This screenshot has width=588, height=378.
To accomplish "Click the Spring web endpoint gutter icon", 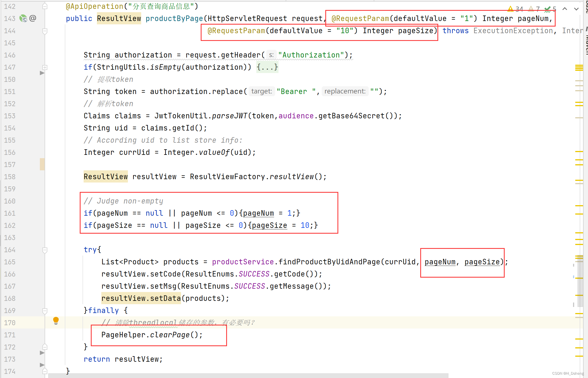I will pos(23,19).
